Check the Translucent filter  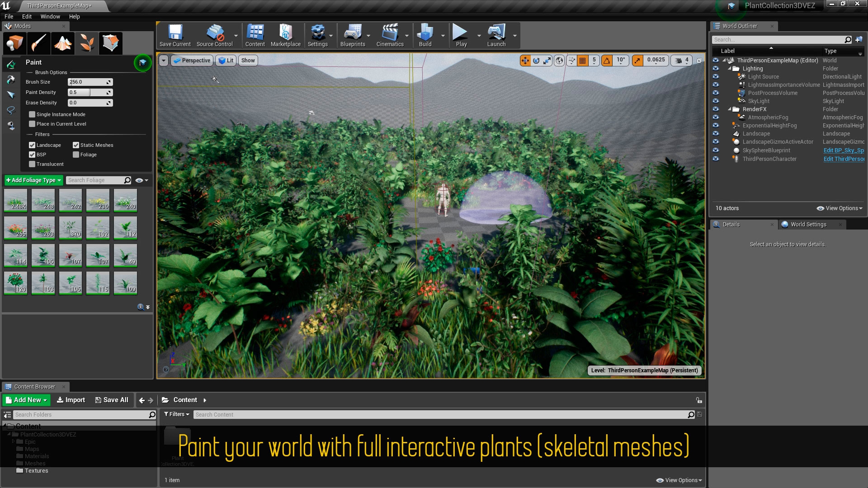32,164
